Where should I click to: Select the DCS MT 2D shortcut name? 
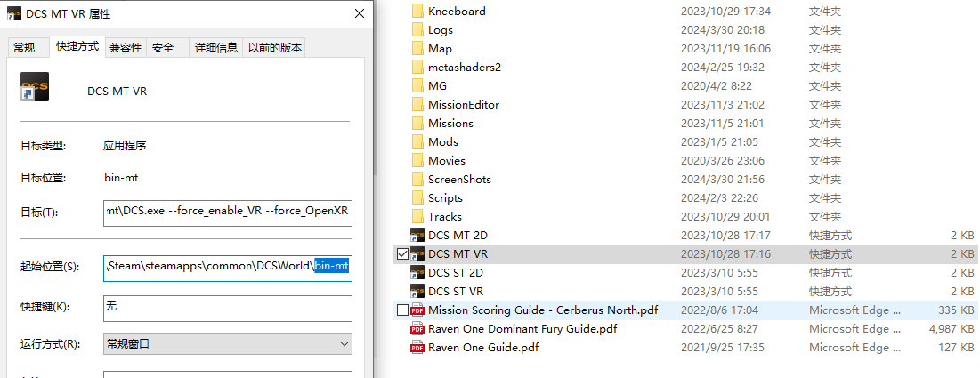coord(458,236)
